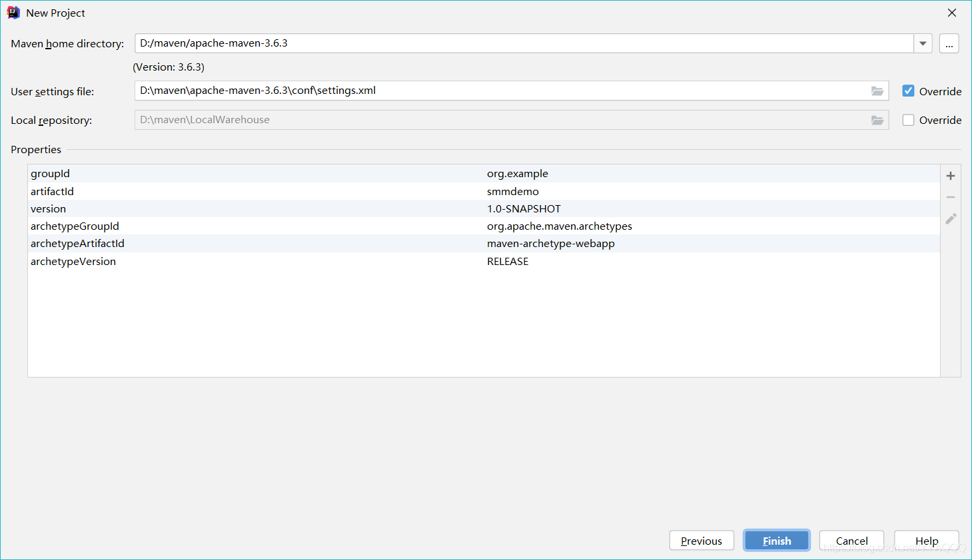
Task: Close the New Project window
Action: (x=952, y=13)
